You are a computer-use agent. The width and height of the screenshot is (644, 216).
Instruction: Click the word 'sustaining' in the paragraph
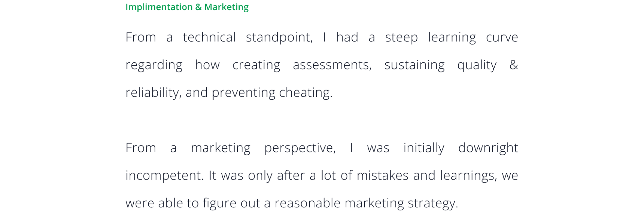[x=414, y=65]
